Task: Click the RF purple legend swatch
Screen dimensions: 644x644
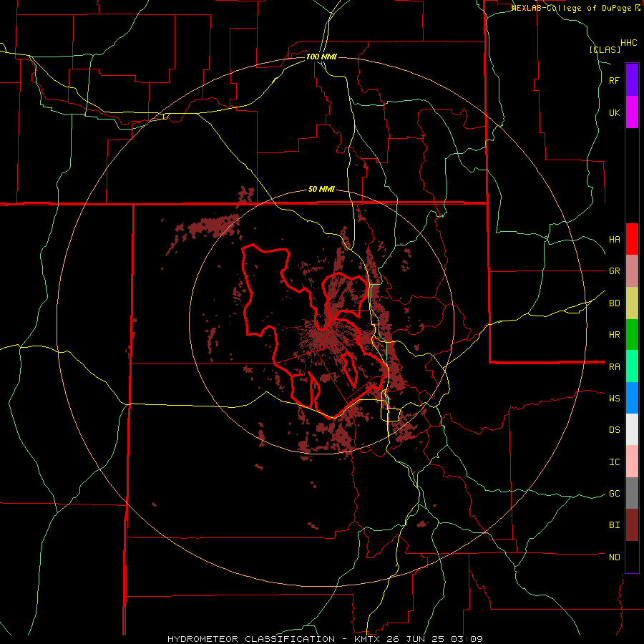Action: (632, 79)
